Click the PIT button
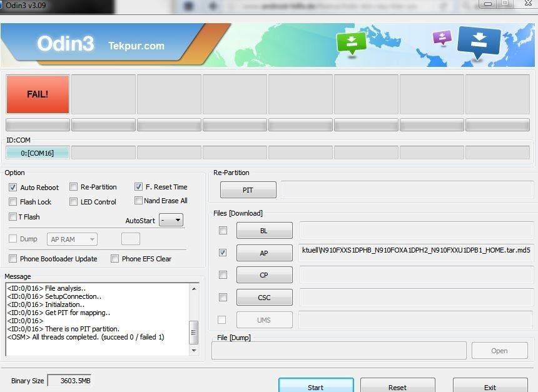Screen dimensions: 538x392 click(248, 190)
